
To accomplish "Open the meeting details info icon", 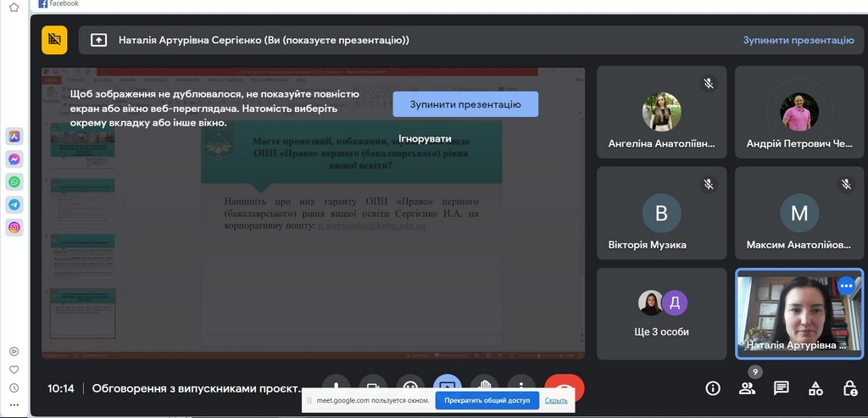I will [713, 388].
